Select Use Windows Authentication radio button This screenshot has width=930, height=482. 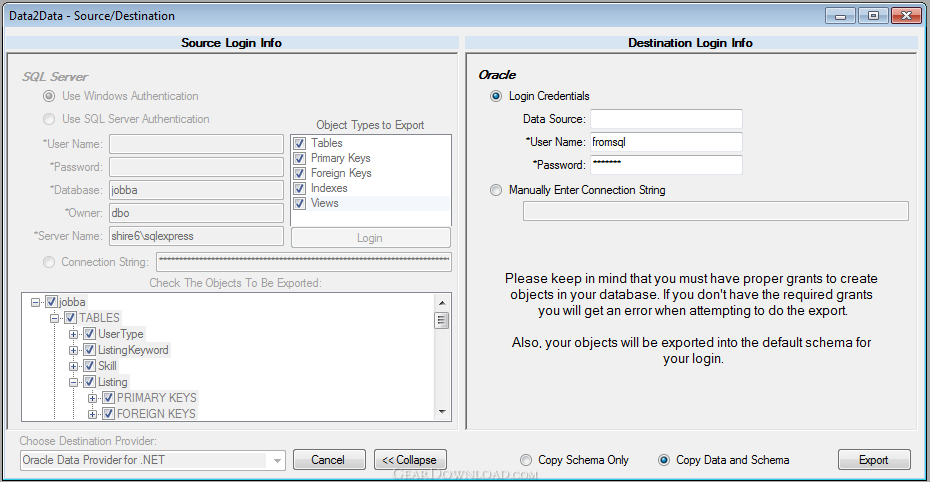(49, 96)
